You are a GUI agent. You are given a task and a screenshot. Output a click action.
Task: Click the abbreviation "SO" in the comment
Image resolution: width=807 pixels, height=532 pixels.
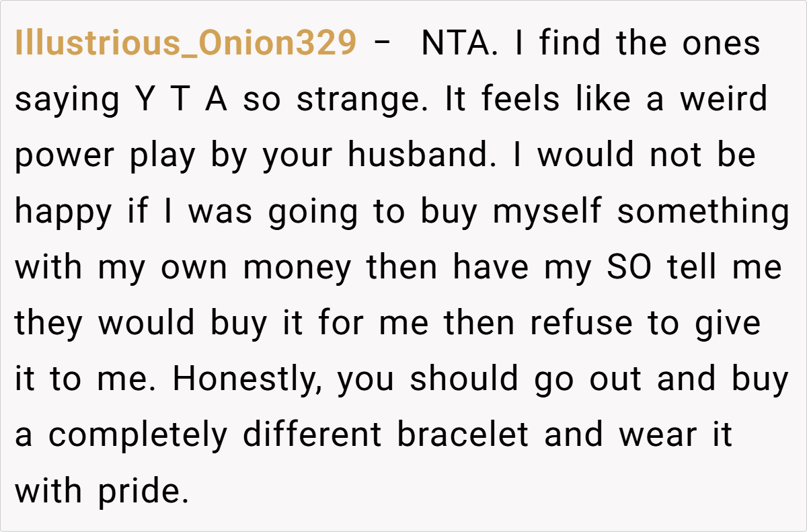[x=629, y=268]
